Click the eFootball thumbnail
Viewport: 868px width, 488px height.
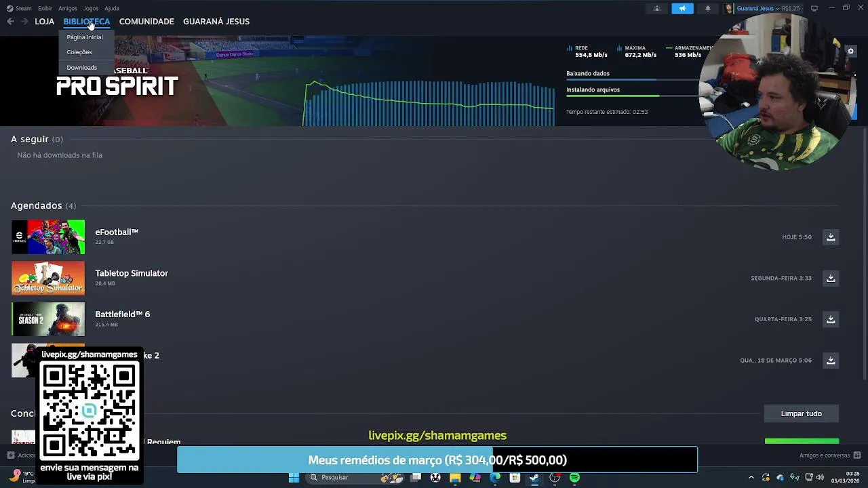[x=48, y=237]
